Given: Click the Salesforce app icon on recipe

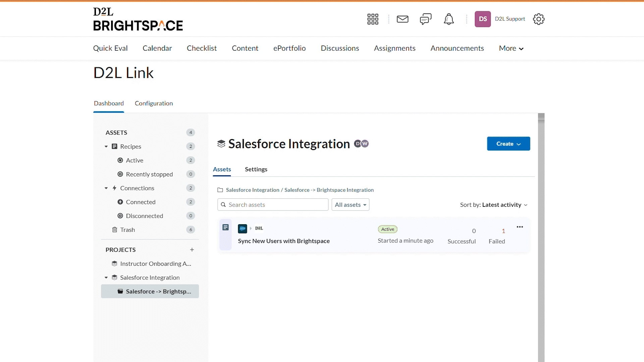Looking at the screenshot, I should coord(242,229).
